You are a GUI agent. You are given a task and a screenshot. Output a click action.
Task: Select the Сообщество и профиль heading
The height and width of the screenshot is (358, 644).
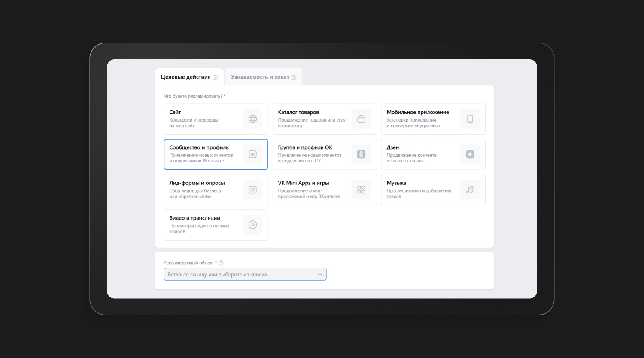click(199, 147)
